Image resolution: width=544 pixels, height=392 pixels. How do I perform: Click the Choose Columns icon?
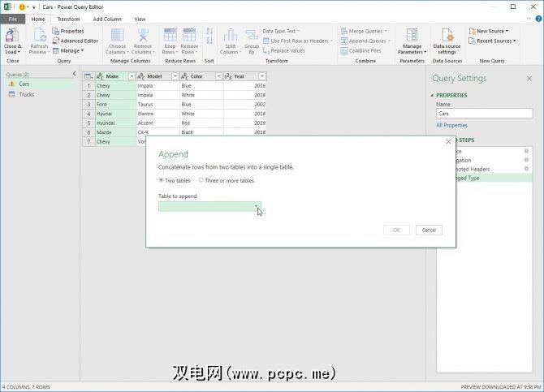117,36
